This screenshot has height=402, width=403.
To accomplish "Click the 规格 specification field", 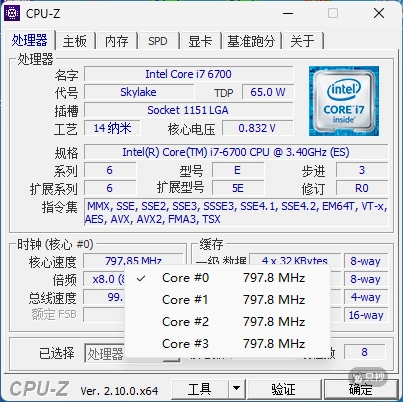I will pos(236,152).
